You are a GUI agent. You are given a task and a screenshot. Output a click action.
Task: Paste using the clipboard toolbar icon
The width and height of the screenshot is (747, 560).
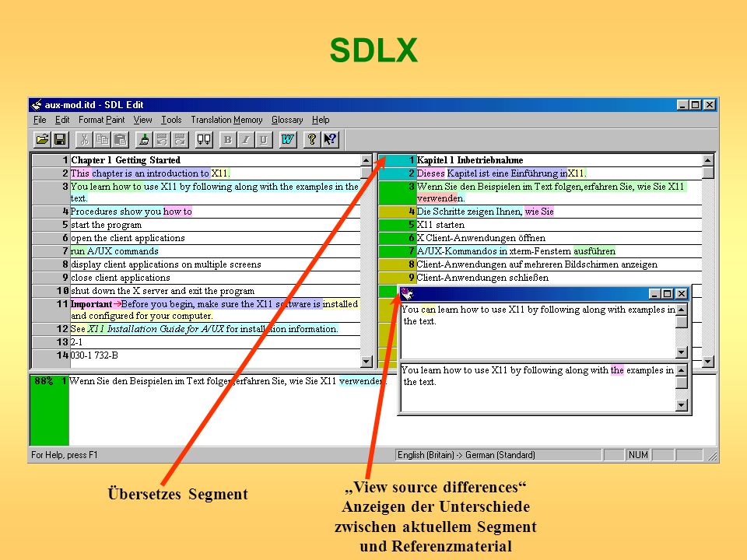click(x=120, y=139)
